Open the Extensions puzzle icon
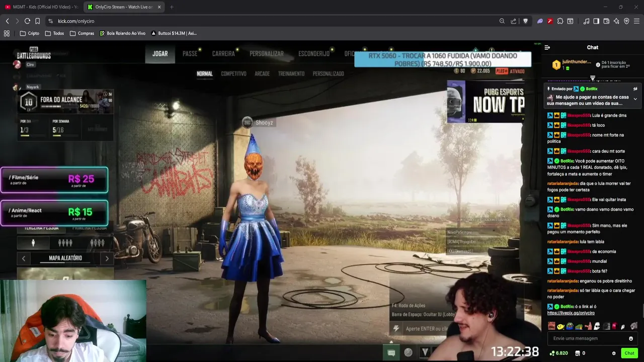The width and height of the screenshot is (644, 362). pos(560,21)
